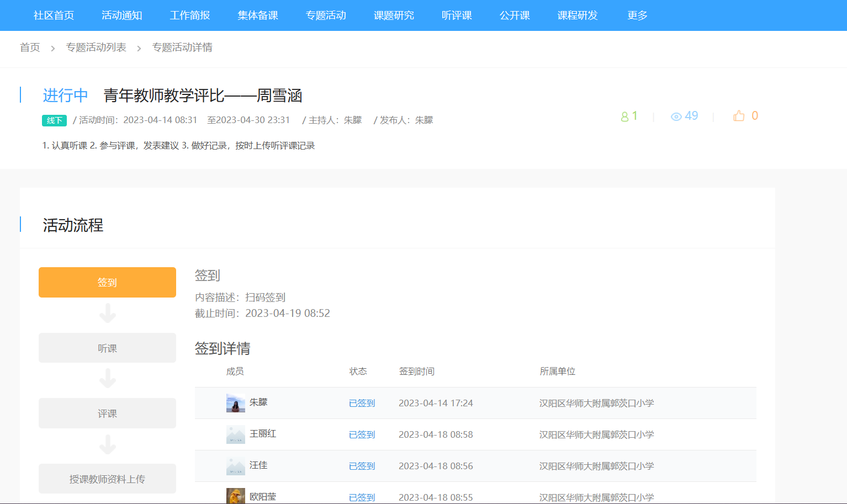Viewport: 847px width, 504px height.
Task: Click 王丽红's avatar image
Action: coord(236,434)
